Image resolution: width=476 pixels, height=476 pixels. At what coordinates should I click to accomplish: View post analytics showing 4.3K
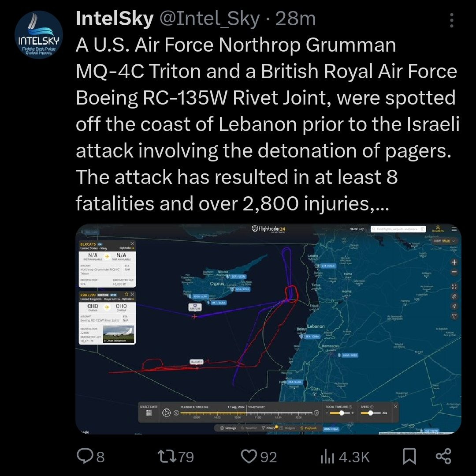[345, 457]
